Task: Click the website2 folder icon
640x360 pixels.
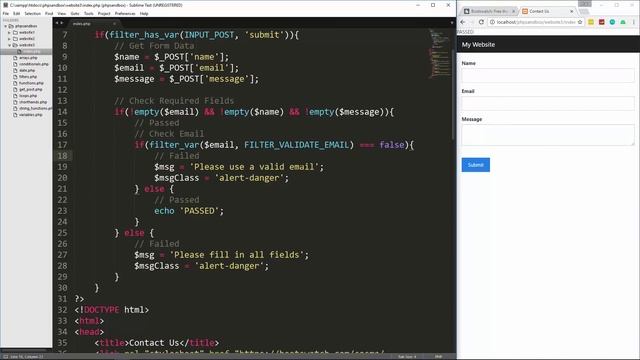Action: click(x=16, y=39)
